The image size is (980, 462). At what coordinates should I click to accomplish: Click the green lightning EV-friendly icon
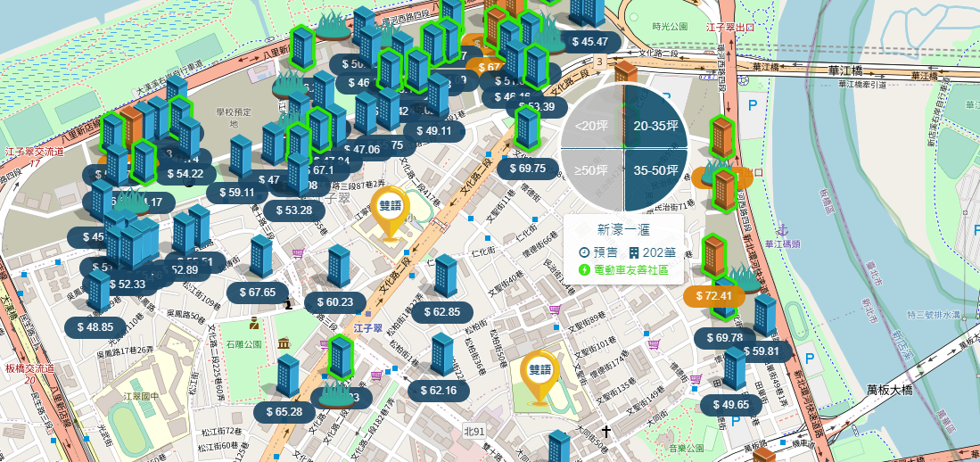(585, 270)
